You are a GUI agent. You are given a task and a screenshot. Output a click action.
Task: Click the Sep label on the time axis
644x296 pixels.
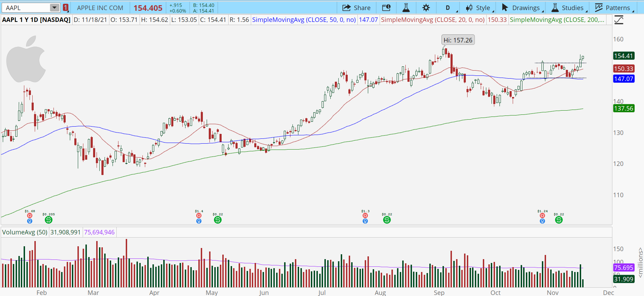[439, 293]
